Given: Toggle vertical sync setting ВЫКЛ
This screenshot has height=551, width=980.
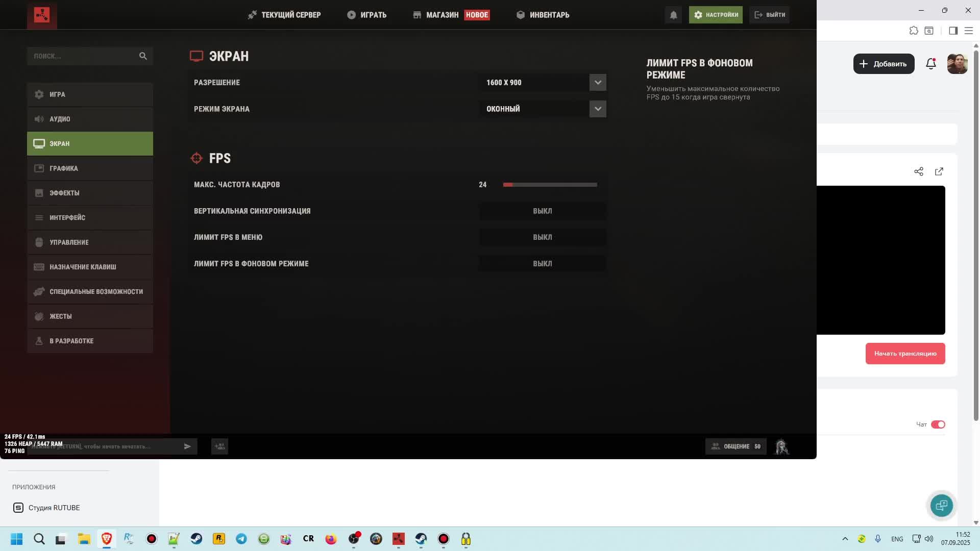Looking at the screenshot, I should (542, 211).
